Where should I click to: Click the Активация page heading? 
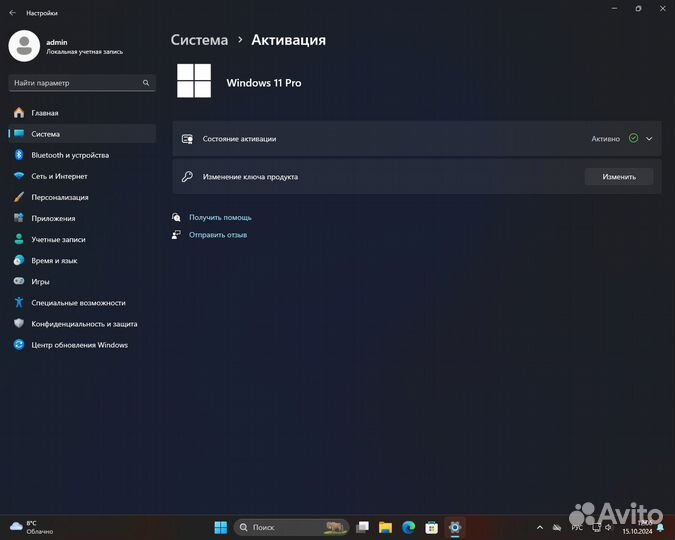click(x=288, y=40)
